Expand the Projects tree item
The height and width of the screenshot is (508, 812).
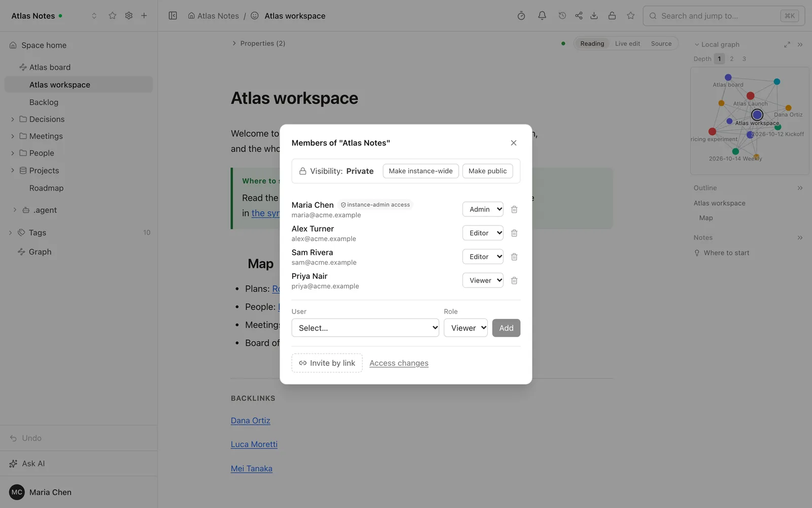(13, 171)
